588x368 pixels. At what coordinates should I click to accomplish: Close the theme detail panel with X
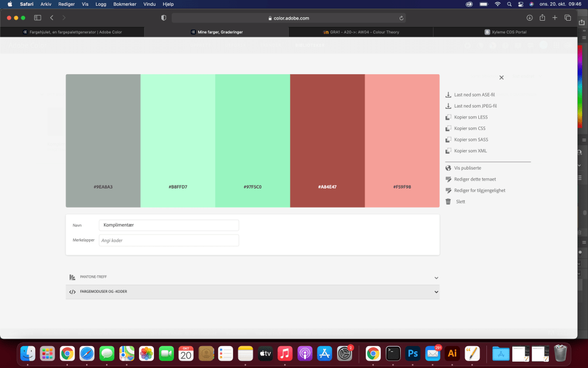(x=501, y=78)
